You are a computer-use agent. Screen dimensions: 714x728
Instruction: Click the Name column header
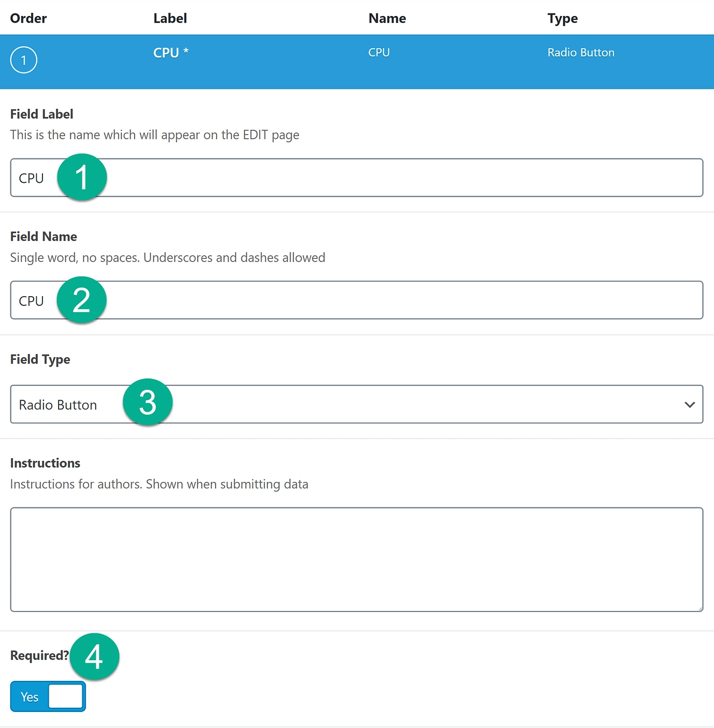click(x=387, y=19)
